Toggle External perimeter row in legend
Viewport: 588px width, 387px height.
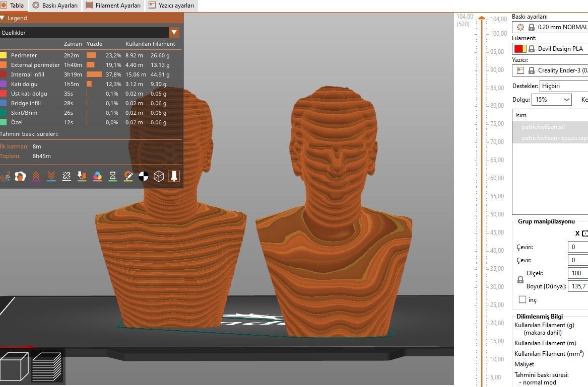pos(91,65)
